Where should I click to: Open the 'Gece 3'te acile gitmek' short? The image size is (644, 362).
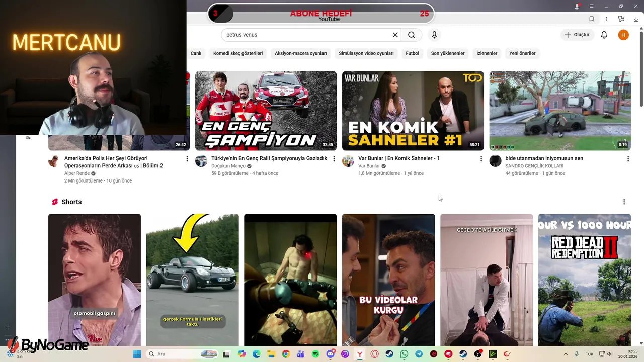tap(487, 280)
